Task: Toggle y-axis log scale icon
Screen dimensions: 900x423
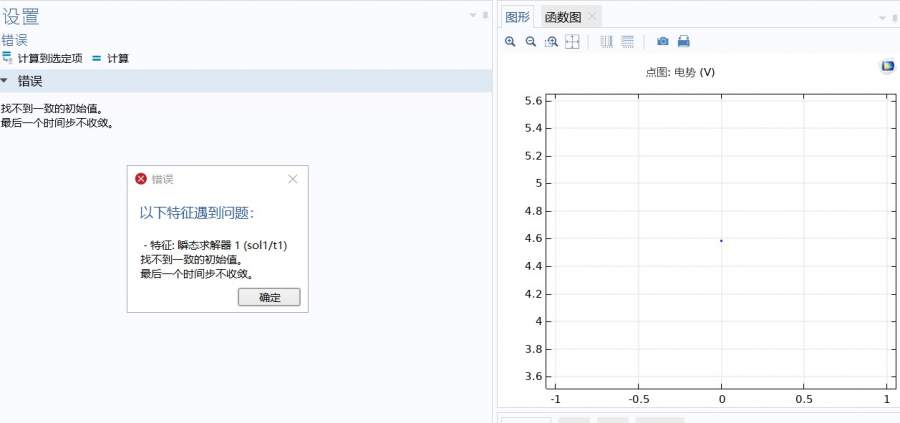Action: click(627, 41)
